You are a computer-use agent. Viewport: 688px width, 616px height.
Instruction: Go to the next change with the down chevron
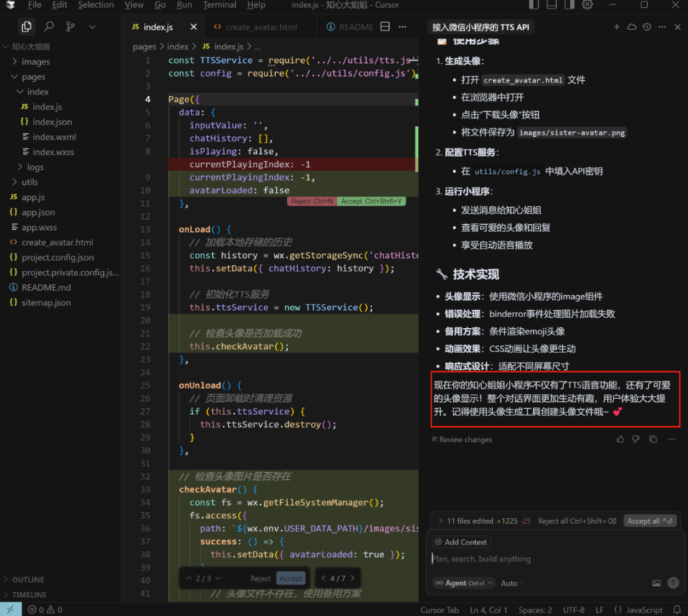pyautogui.click(x=218, y=578)
